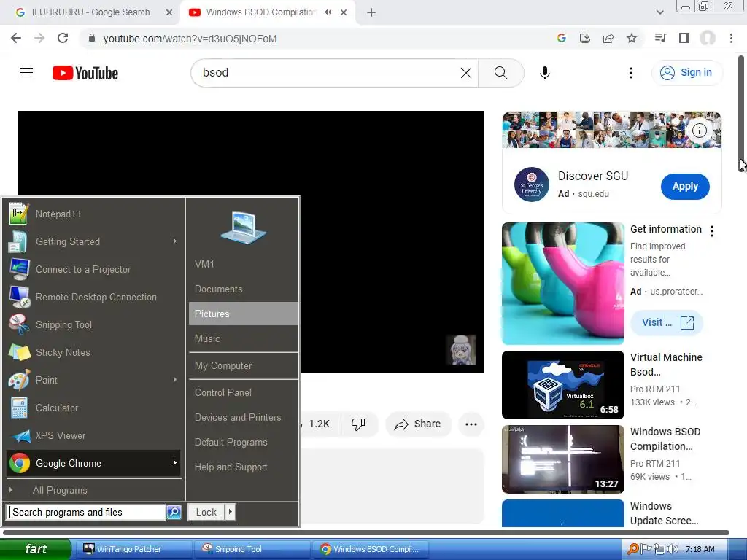This screenshot has height=560, width=747.
Task: Mute the tab via the speaker icon
Action: (x=328, y=12)
